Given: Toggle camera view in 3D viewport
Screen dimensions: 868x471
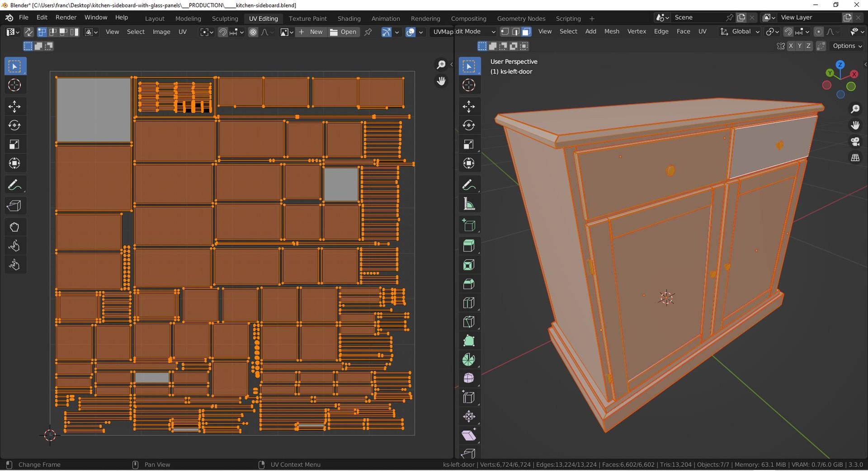Looking at the screenshot, I should [855, 141].
